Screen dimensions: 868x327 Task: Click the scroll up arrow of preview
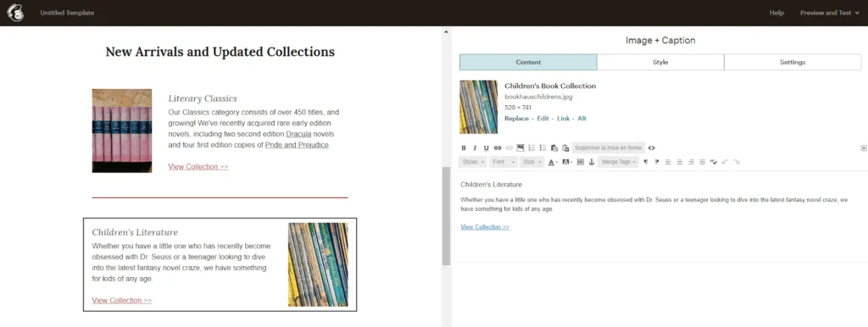point(446,31)
